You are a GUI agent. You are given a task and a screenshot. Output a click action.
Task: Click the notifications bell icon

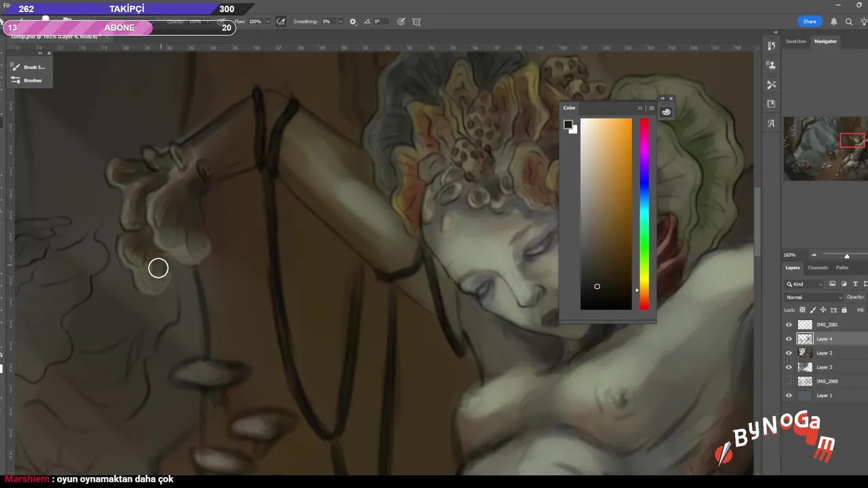(833, 22)
